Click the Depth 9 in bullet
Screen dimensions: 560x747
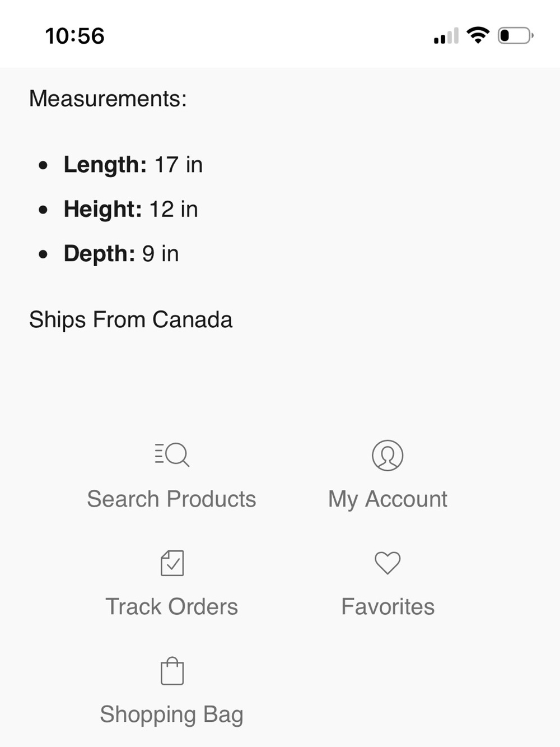(x=121, y=253)
